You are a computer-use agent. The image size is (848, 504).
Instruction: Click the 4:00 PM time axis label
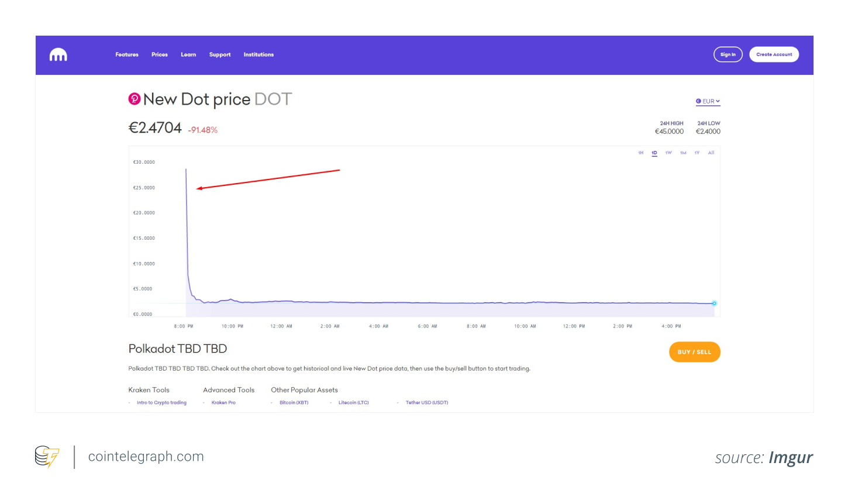[671, 326]
